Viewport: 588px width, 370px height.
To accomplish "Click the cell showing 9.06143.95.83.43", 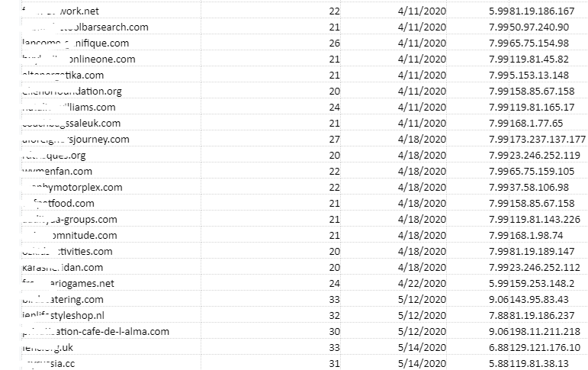I will [528, 300].
